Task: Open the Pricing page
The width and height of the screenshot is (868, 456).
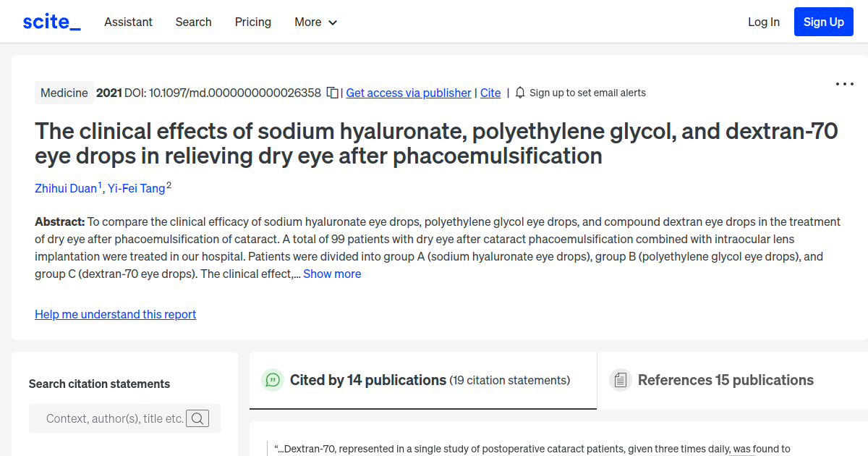Action: pyautogui.click(x=252, y=22)
